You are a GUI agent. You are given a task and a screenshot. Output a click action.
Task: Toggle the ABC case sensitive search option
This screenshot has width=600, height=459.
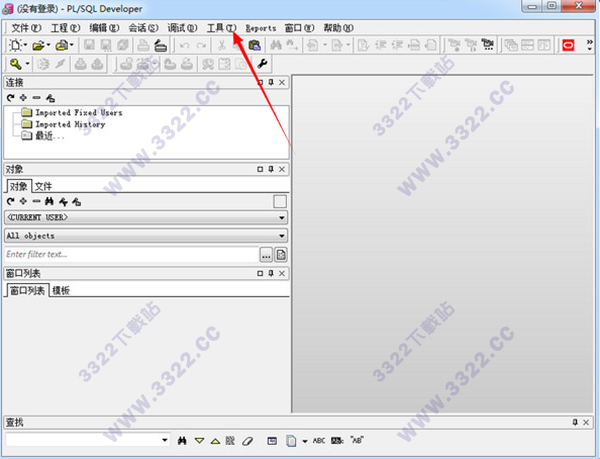click(x=319, y=441)
